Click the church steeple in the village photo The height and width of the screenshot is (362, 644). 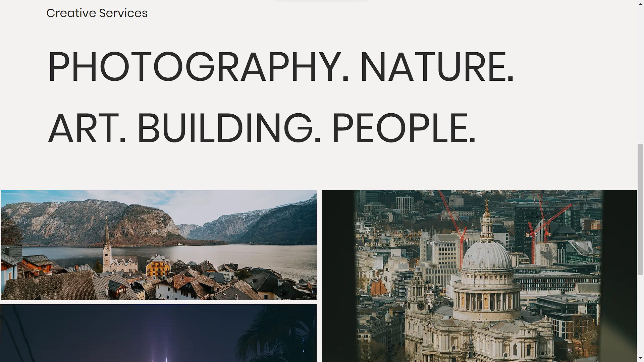coord(107,243)
